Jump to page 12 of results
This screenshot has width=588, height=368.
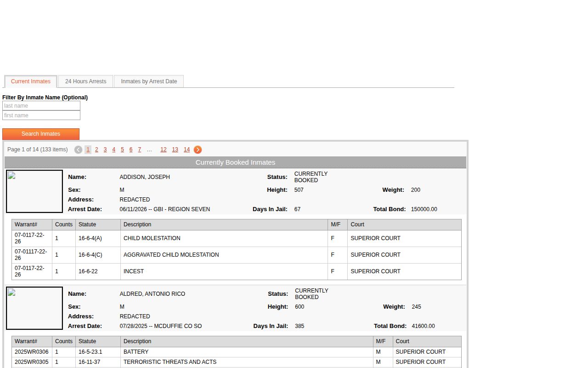tap(164, 149)
